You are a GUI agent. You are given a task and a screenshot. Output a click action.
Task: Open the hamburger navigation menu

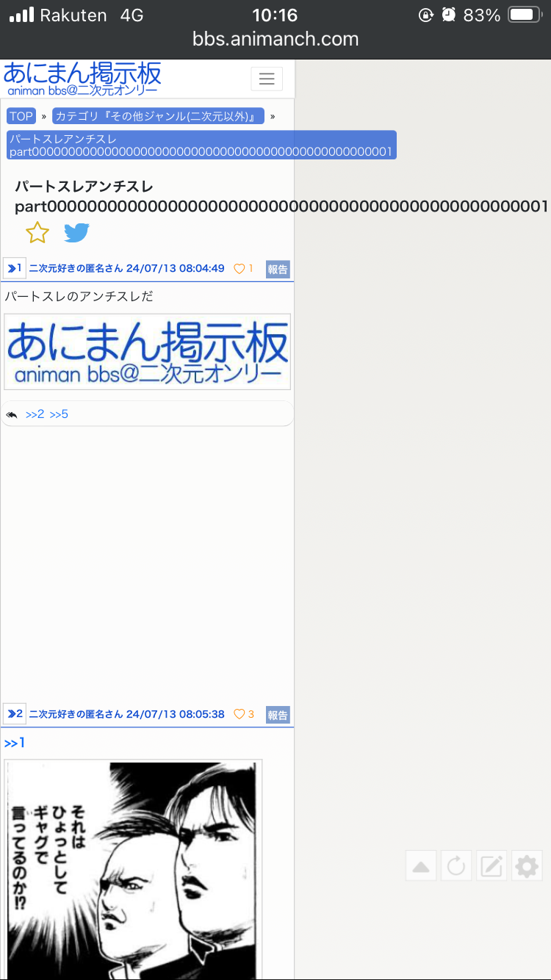267,79
